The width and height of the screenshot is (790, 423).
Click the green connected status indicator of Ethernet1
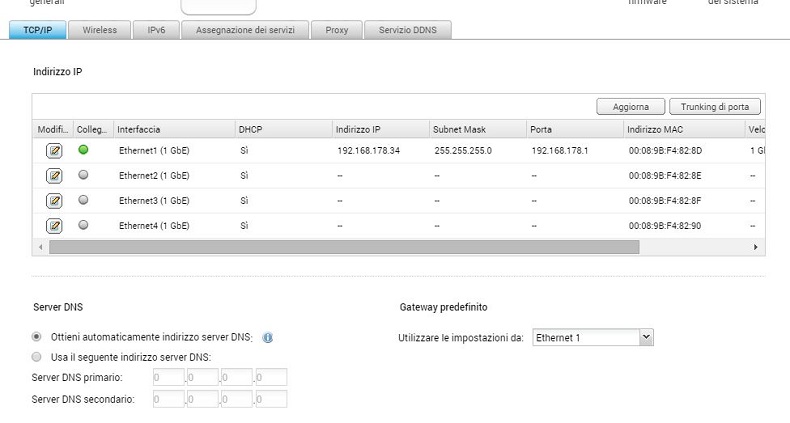(83, 150)
